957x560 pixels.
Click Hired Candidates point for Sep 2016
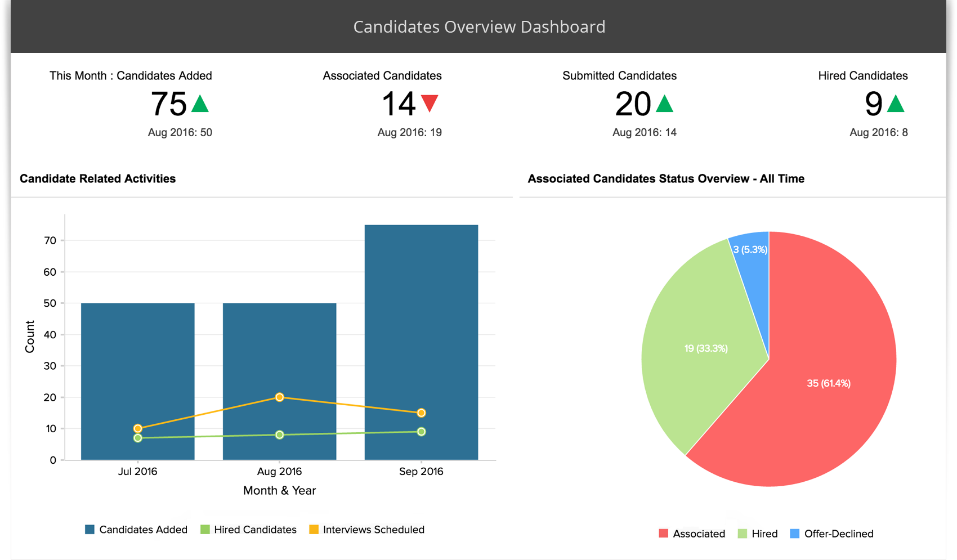click(x=422, y=432)
